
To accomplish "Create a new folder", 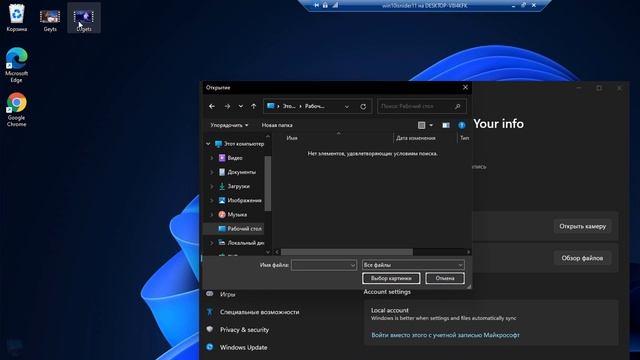I will (x=277, y=125).
